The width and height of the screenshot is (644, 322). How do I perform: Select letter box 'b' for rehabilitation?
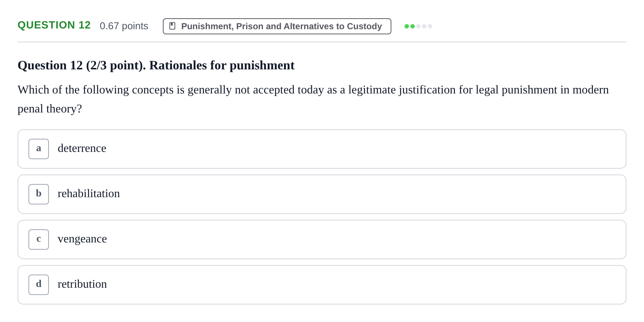pos(39,194)
